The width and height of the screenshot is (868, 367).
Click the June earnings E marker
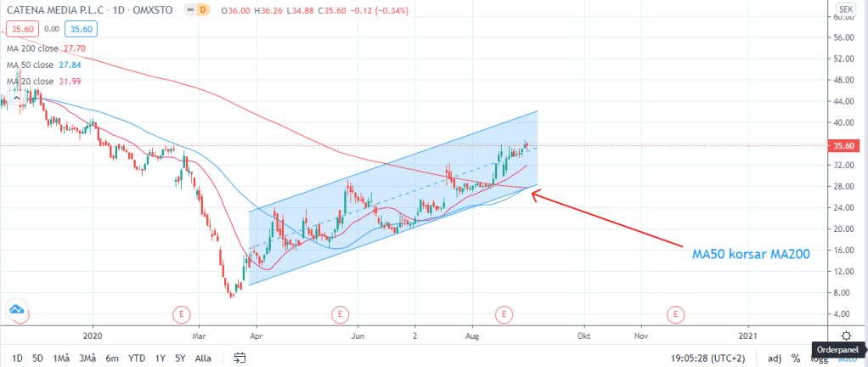pos(339,314)
